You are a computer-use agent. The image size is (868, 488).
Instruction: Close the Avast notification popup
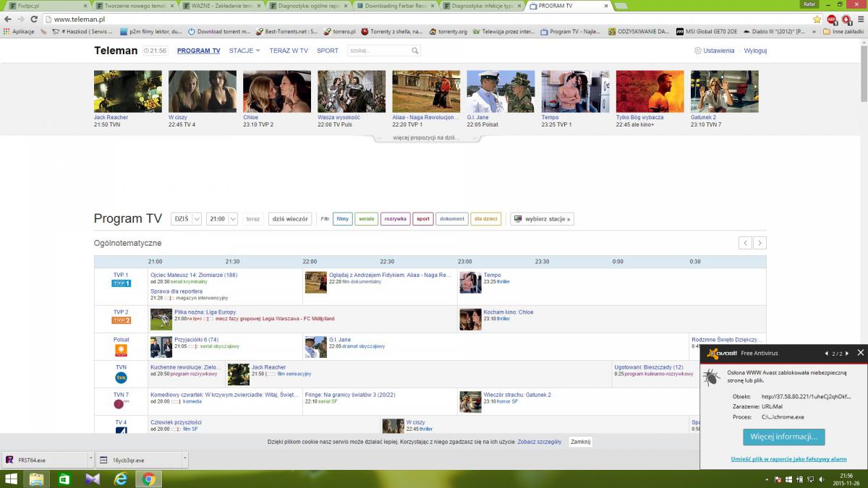860,353
